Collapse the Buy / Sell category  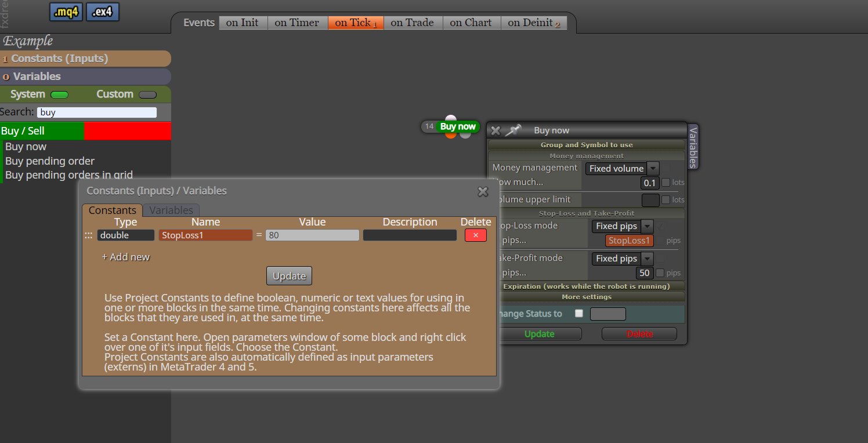coord(42,131)
